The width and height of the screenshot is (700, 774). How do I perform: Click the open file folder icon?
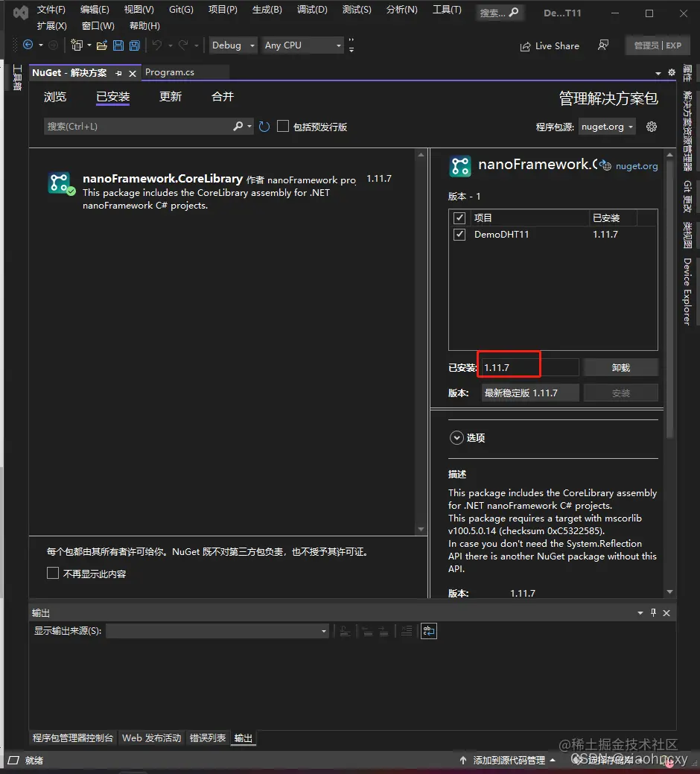coord(101,45)
